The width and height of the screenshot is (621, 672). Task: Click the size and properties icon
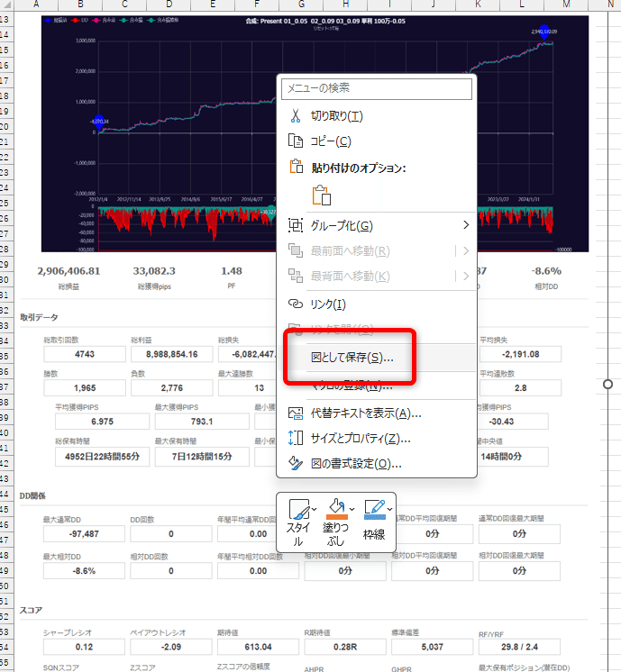tap(296, 438)
